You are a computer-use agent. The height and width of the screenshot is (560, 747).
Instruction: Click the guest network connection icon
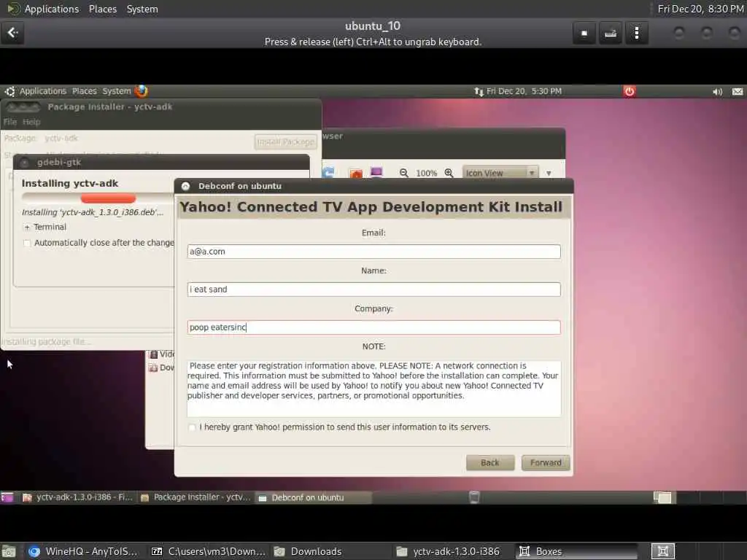click(479, 91)
